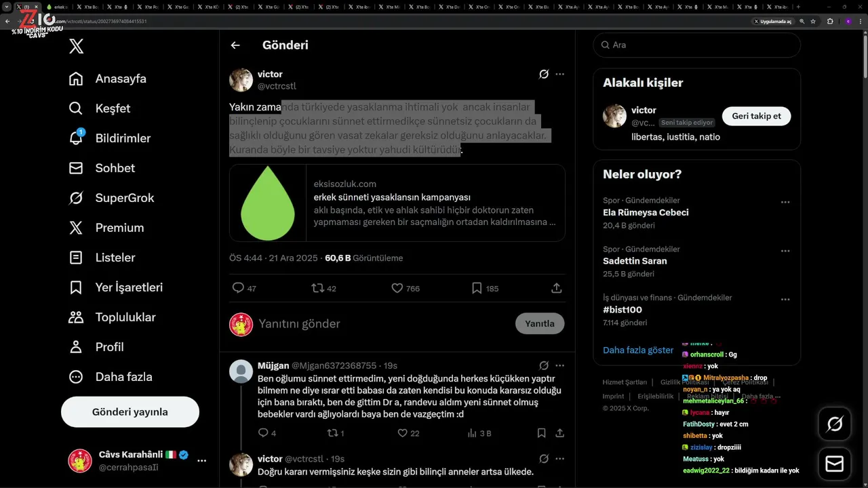Open Daha fazla göster link in trends
868x488 pixels.
point(638,350)
